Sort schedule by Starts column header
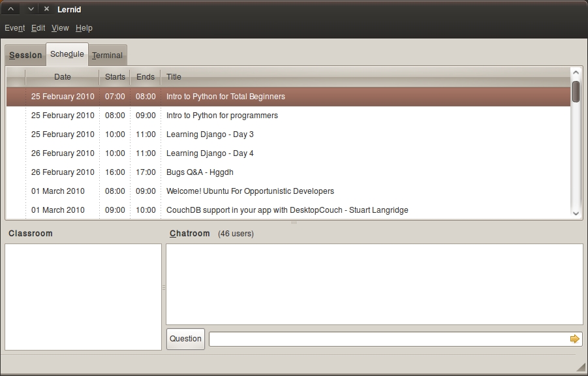This screenshot has width=588, height=376. (x=115, y=77)
